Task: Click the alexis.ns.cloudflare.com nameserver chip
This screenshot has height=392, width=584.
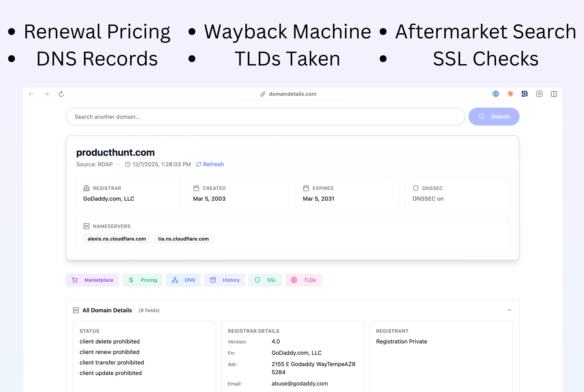Action: (117, 239)
